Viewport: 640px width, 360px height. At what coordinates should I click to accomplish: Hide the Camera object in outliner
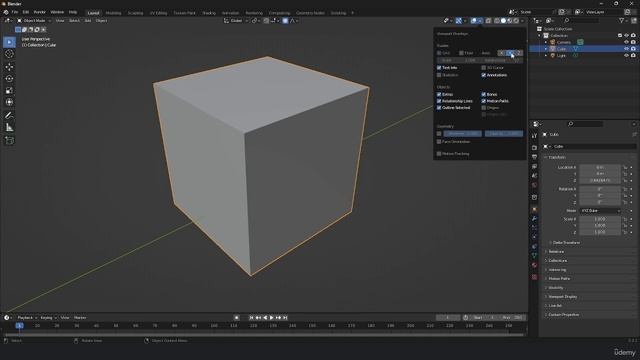(x=627, y=42)
